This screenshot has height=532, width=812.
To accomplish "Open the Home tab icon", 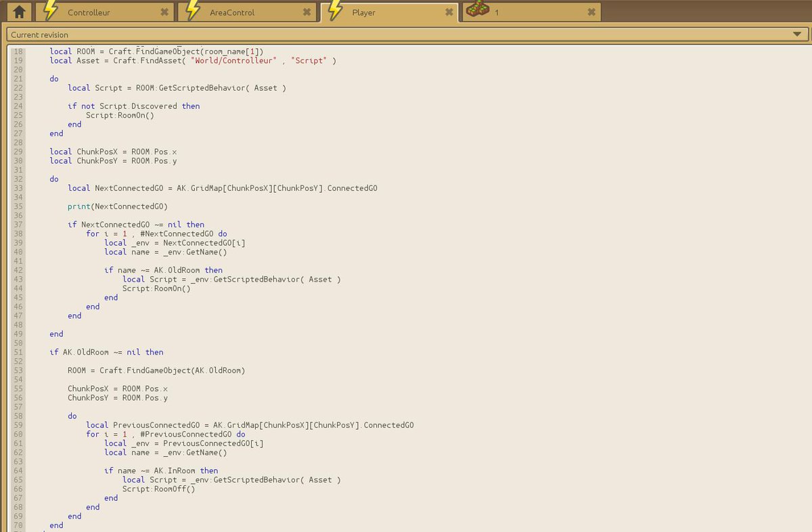I will [x=20, y=12].
